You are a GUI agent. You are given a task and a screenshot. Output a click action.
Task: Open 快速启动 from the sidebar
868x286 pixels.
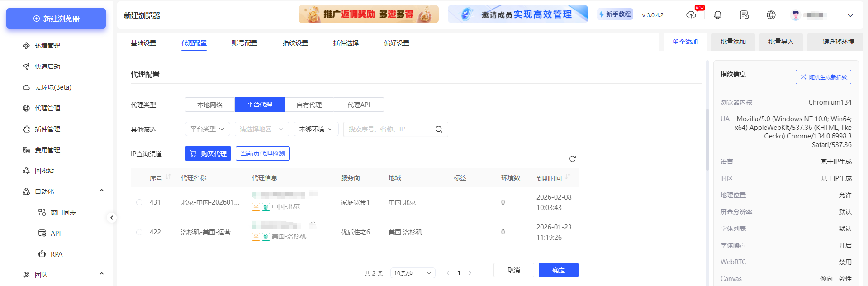[x=47, y=67]
